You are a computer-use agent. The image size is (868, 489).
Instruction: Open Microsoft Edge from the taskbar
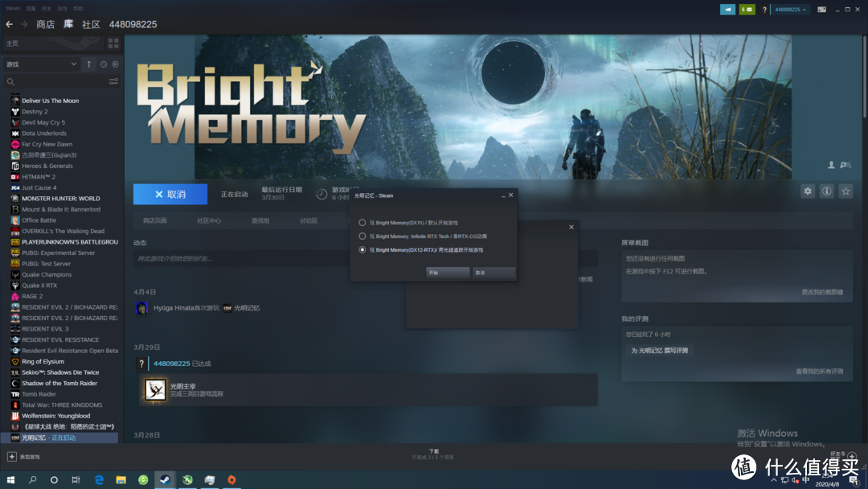pos(99,479)
